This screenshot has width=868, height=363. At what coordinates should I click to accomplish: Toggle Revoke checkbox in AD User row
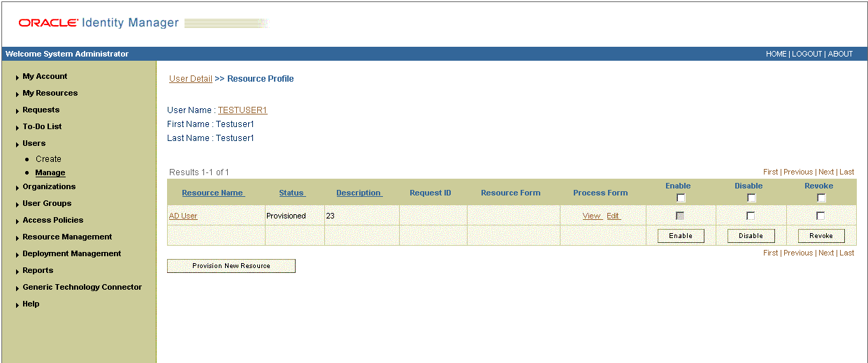(820, 216)
